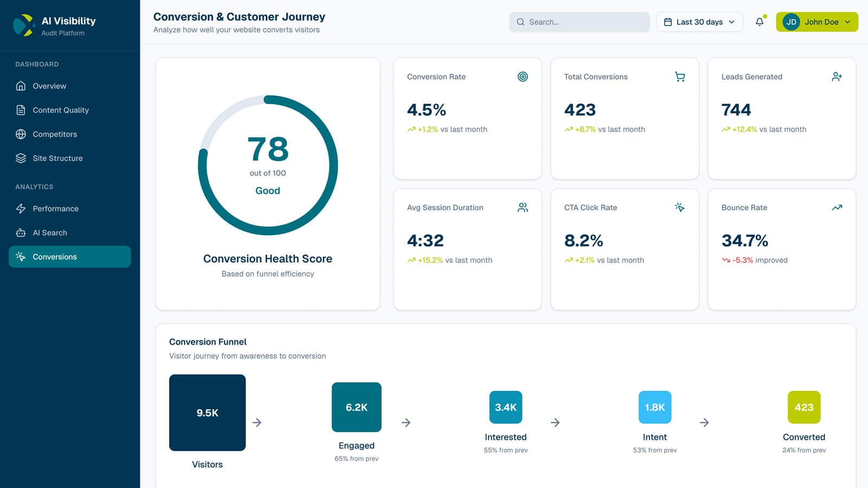Click the cart icon on Total Conversions card
Viewport: 868px width, 488px height.
(680, 76)
